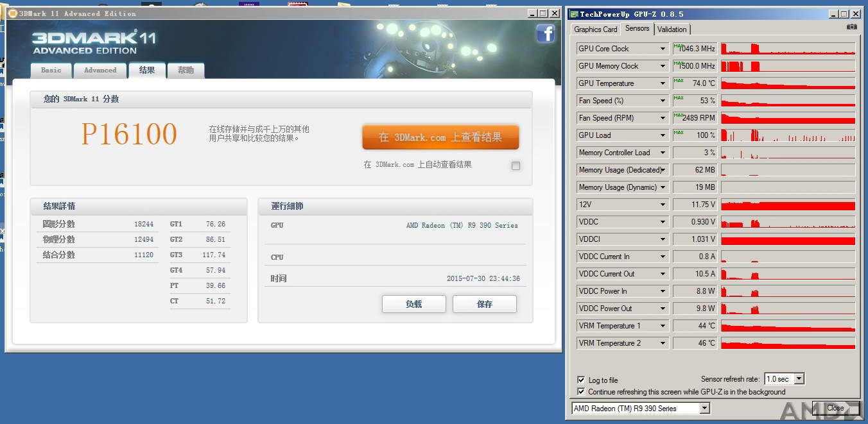Click the 3DMark 11 title bar icon

(12, 13)
